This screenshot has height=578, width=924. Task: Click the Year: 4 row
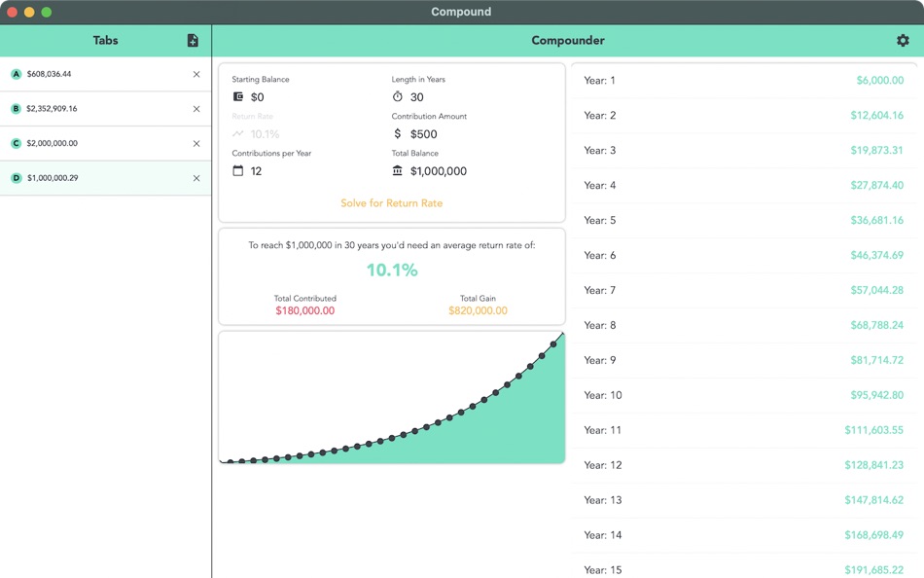coord(744,185)
